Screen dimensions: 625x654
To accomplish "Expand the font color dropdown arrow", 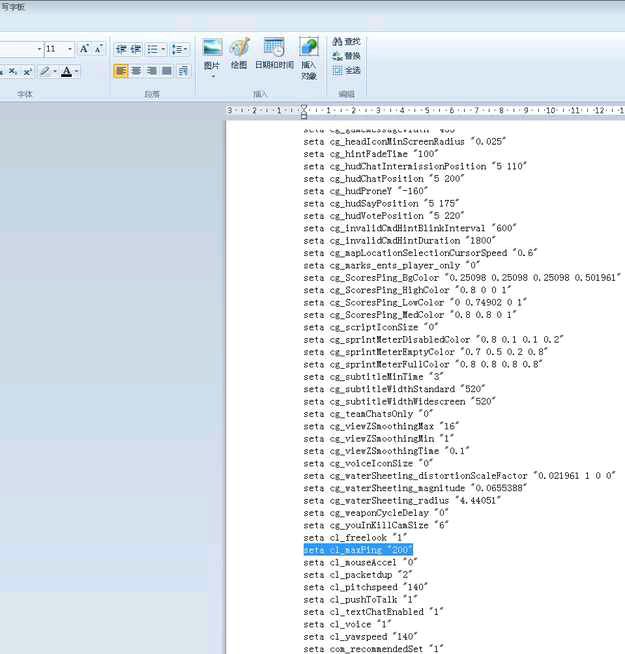I will (77, 72).
